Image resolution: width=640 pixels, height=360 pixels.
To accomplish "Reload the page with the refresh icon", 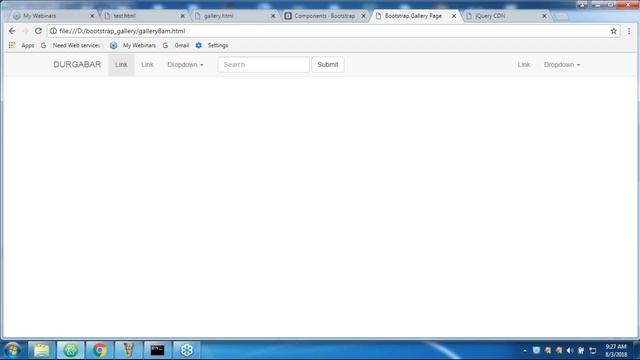I will [38, 31].
